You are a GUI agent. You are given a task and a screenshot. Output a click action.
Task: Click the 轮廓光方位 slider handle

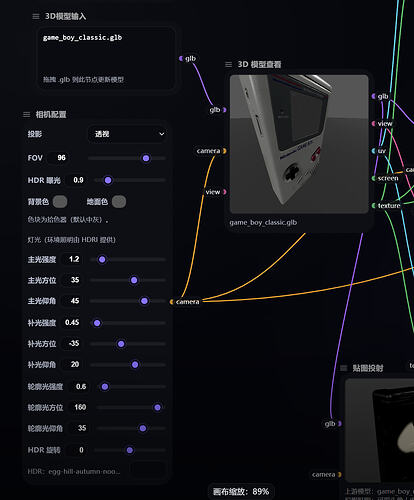(x=157, y=407)
